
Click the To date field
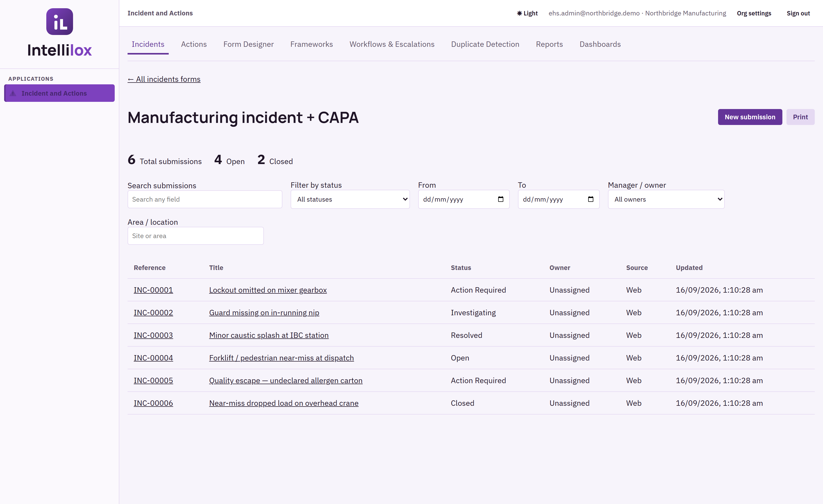click(558, 199)
